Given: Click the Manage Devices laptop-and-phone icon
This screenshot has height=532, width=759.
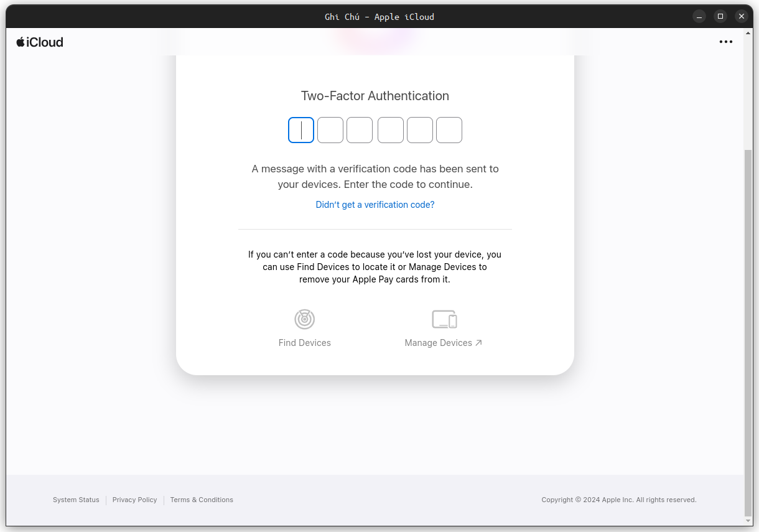Looking at the screenshot, I should pos(444,319).
